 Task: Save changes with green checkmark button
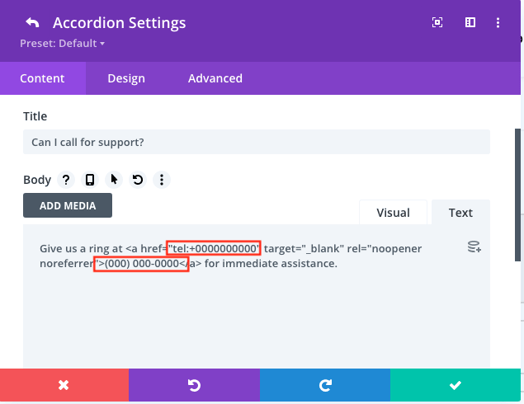(455, 385)
